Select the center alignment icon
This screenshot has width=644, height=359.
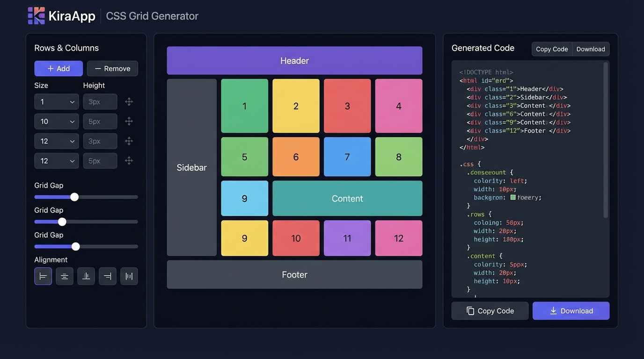[x=64, y=276]
